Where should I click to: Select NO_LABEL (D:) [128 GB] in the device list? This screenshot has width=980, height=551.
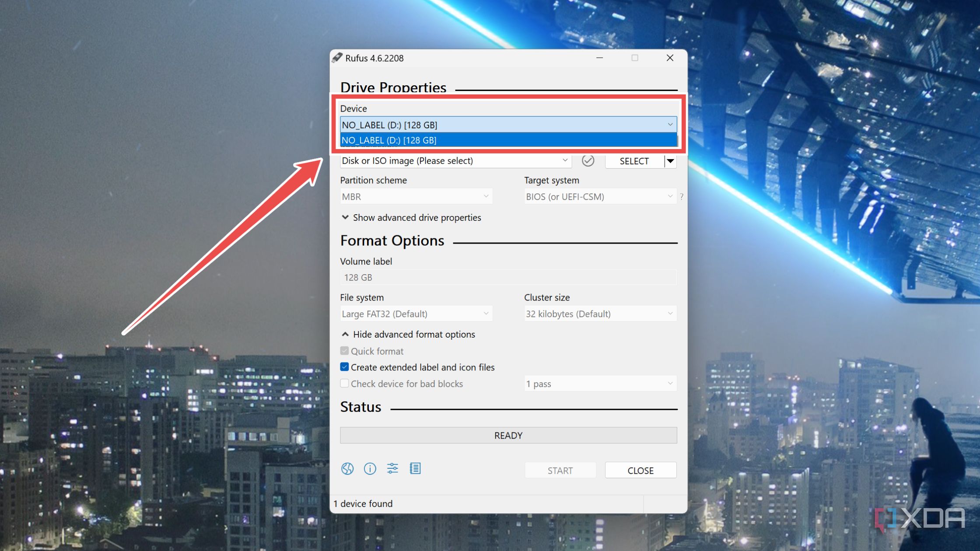507,140
